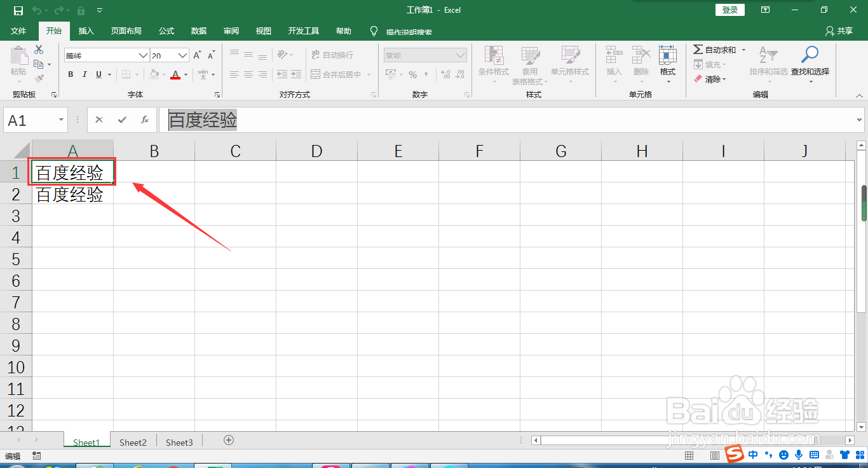Save the workbook using the floppy disk icon
Viewport: 868px width, 468px height.
click(18, 10)
